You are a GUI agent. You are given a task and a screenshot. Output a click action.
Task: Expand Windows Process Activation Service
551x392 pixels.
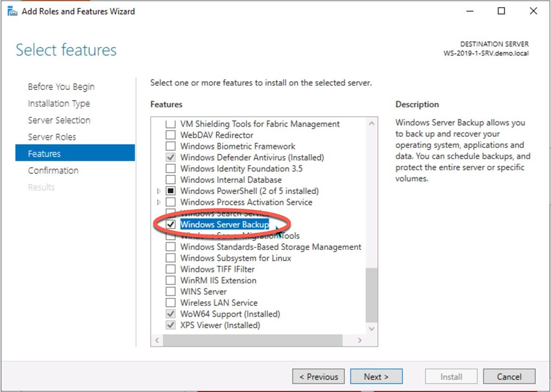coord(158,202)
